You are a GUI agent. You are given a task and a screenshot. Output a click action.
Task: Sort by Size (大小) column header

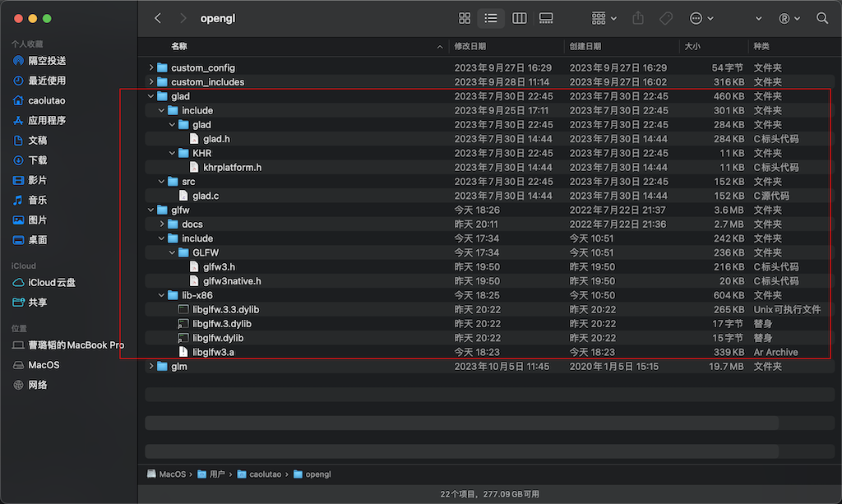click(x=692, y=46)
